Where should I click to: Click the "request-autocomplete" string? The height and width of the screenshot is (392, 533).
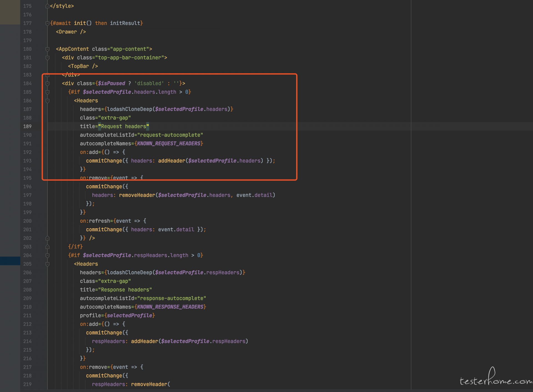pyautogui.click(x=170, y=135)
